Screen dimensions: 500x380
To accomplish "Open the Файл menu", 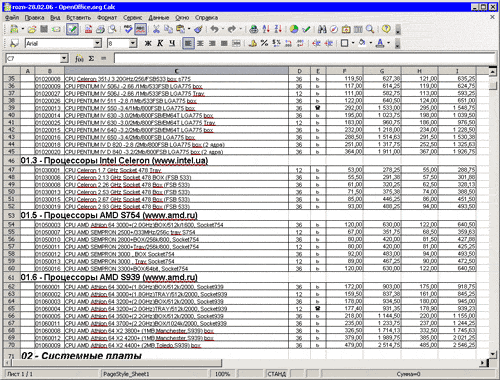I will pyautogui.click(x=12, y=18).
